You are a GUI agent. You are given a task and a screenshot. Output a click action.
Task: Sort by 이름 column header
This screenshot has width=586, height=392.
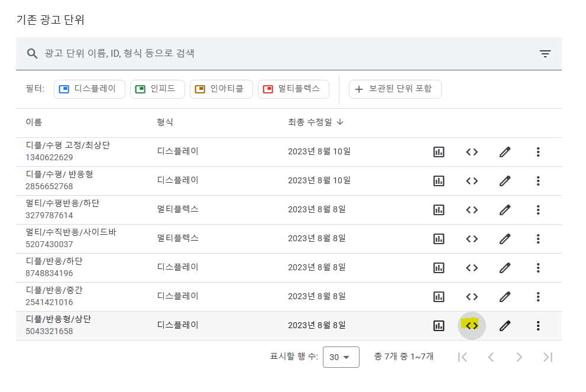point(34,122)
